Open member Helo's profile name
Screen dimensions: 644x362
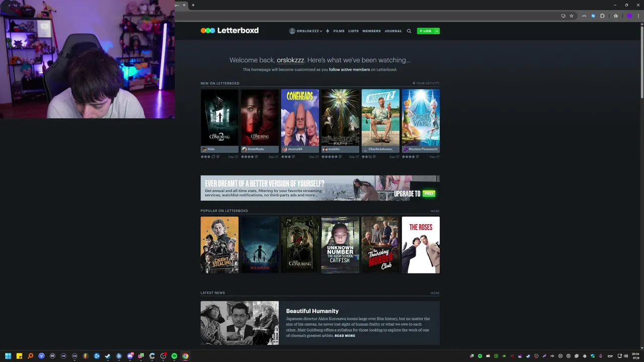[x=211, y=149]
